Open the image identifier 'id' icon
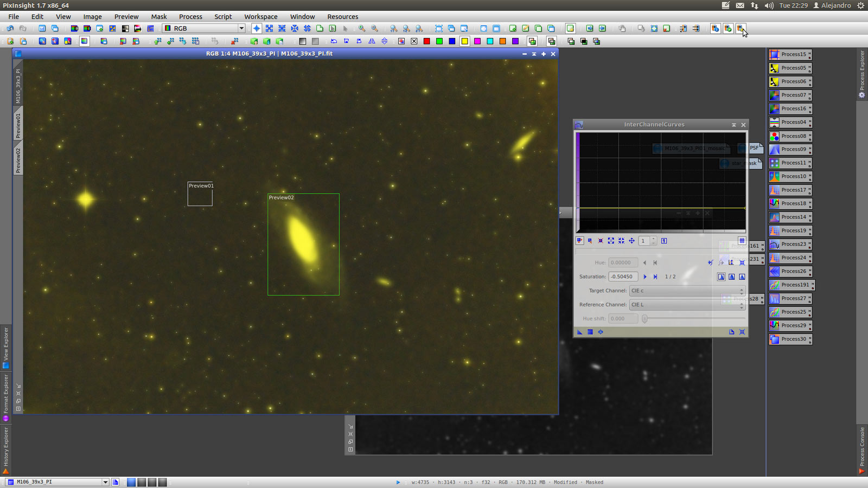868x488 pixels. coord(42,28)
